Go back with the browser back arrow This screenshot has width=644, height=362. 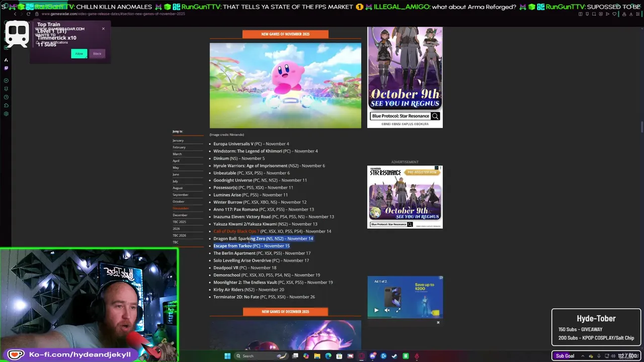point(15,14)
